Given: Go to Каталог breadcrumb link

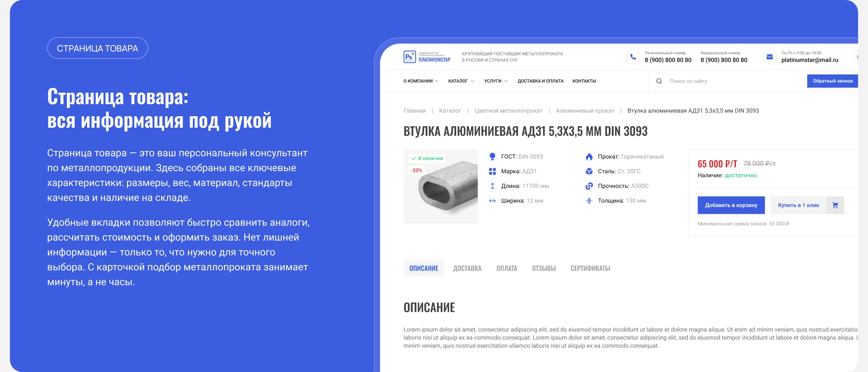Looking at the screenshot, I should (x=450, y=111).
